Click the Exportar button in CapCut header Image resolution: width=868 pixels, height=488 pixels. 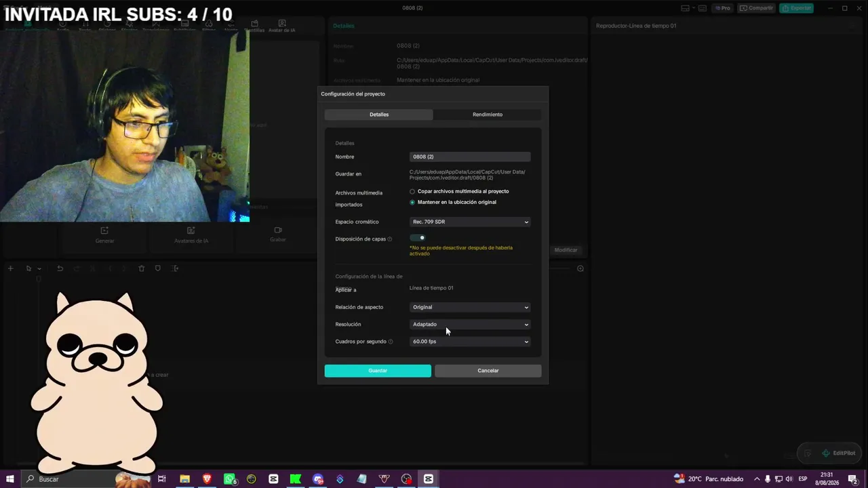click(x=796, y=8)
